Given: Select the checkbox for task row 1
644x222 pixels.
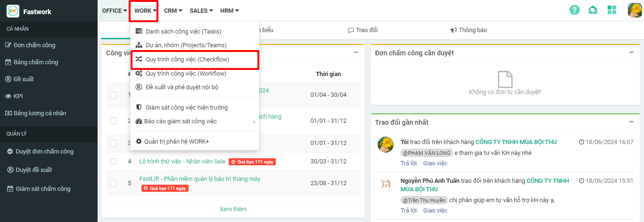Looking at the screenshot, I should 113,95.
